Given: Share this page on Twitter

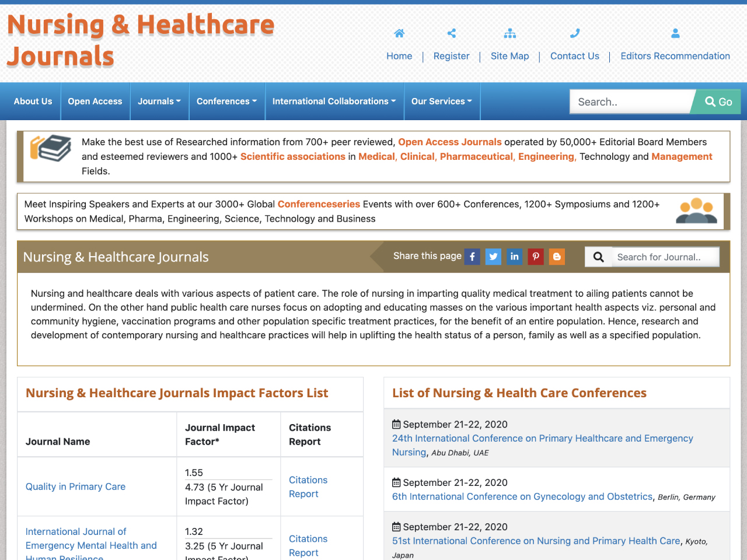Looking at the screenshot, I should (493, 257).
